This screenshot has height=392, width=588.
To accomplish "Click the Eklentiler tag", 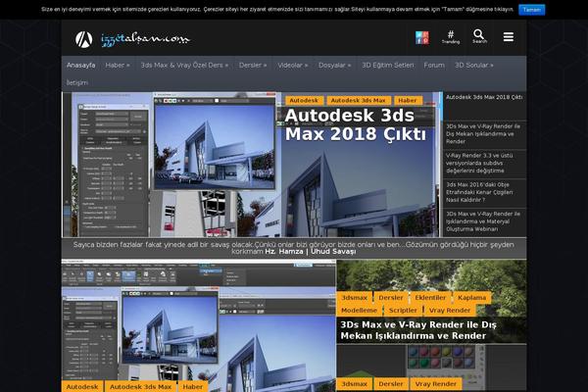I will click(x=430, y=298).
